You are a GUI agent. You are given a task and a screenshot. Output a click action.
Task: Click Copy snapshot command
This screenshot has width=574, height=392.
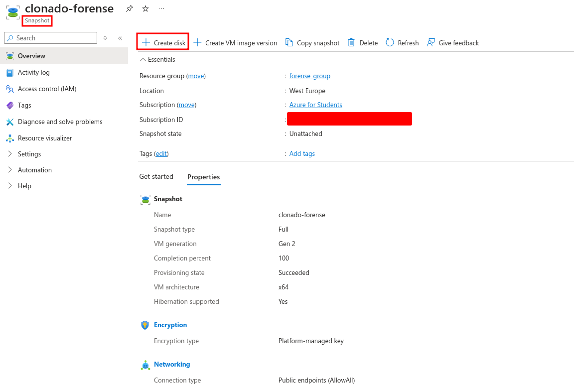(312, 43)
